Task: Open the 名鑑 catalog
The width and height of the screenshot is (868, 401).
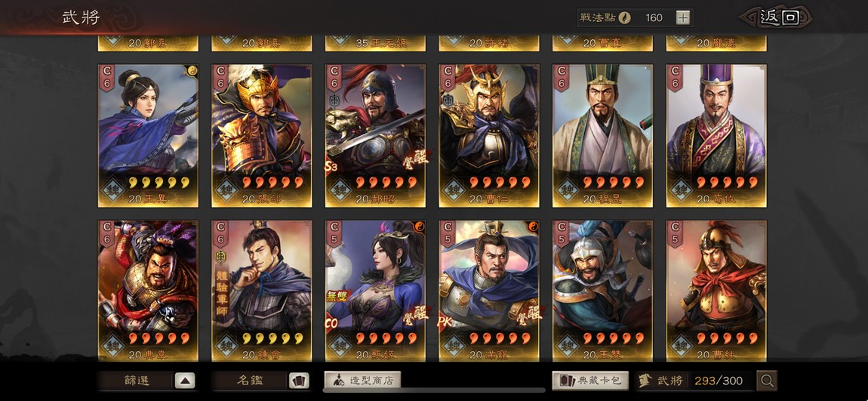Action: (x=251, y=381)
